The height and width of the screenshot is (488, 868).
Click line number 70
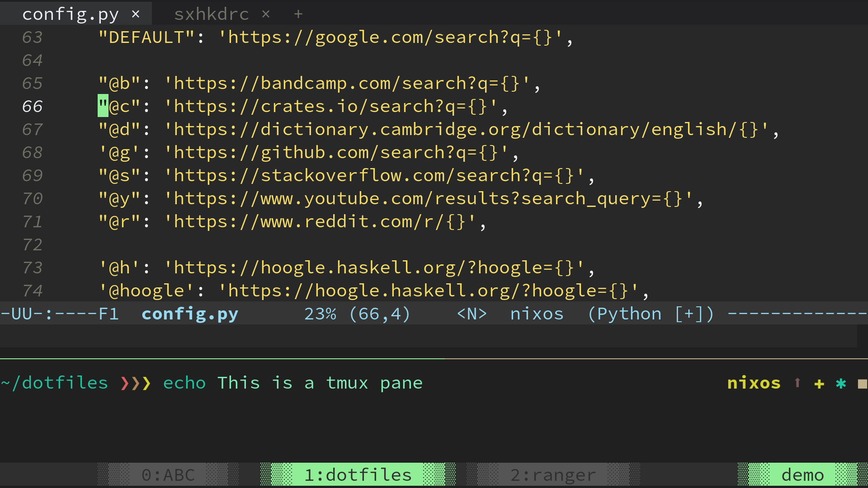coord(33,198)
